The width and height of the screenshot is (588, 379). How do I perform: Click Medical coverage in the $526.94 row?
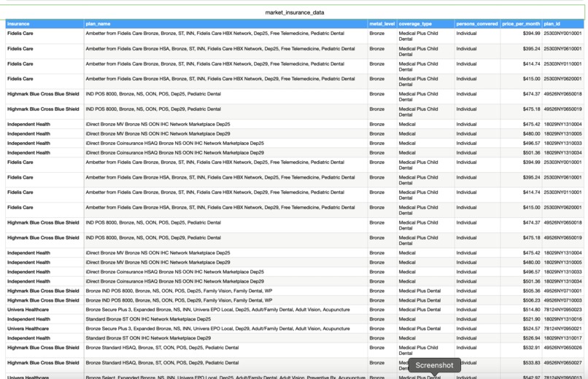pyautogui.click(x=407, y=338)
